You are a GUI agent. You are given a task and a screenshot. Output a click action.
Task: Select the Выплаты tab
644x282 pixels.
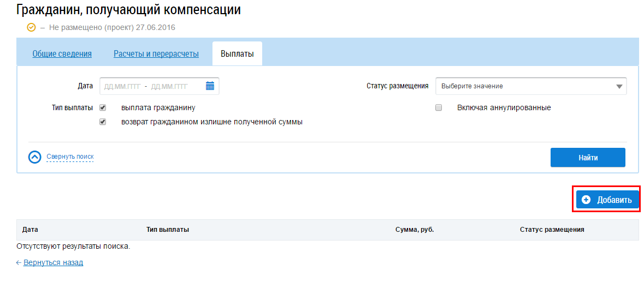pos(237,54)
